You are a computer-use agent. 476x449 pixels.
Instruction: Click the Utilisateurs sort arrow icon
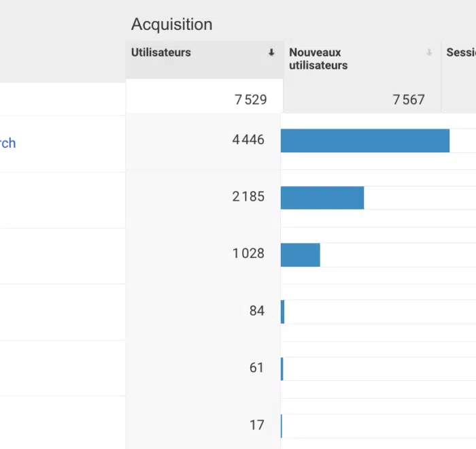(271, 53)
